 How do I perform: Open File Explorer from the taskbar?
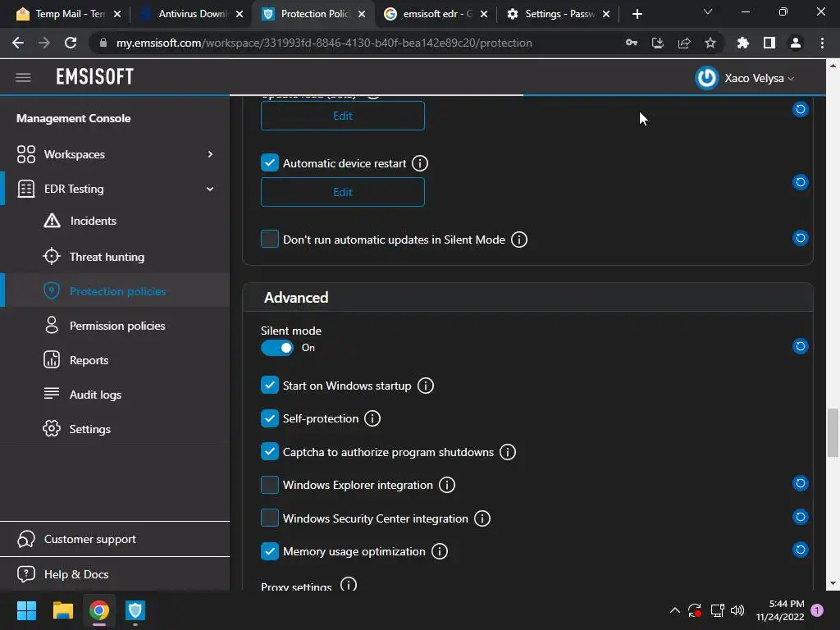pyautogui.click(x=62, y=610)
